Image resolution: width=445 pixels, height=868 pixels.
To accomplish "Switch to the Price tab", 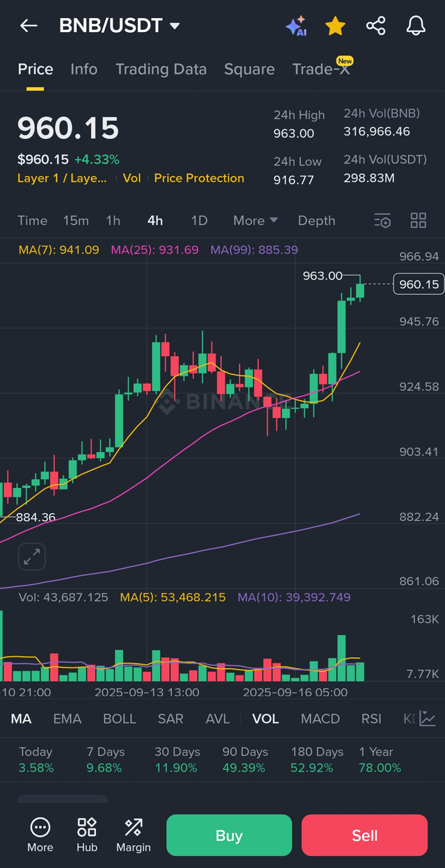I will (35, 70).
